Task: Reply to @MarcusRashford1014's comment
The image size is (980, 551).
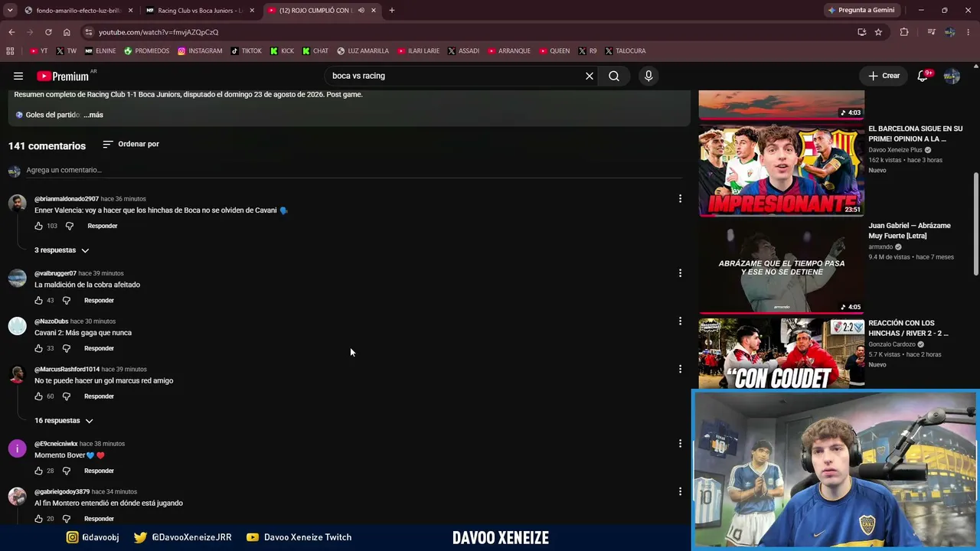Action: [99, 396]
